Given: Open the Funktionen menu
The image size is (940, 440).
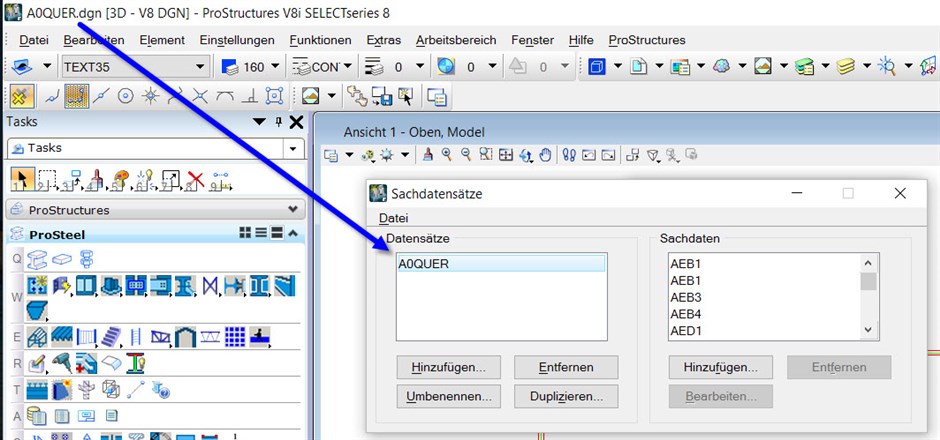Looking at the screenshot, I should 320,40.
